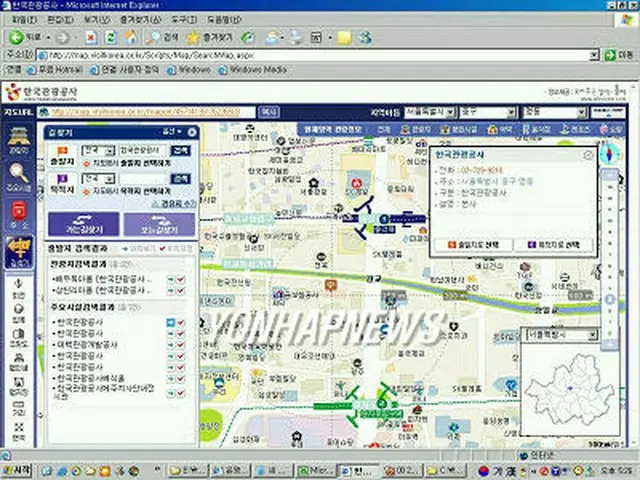Open the address bar history dropdown arrow
Viewport: 640px width, 480px height.
click(594, 55)
